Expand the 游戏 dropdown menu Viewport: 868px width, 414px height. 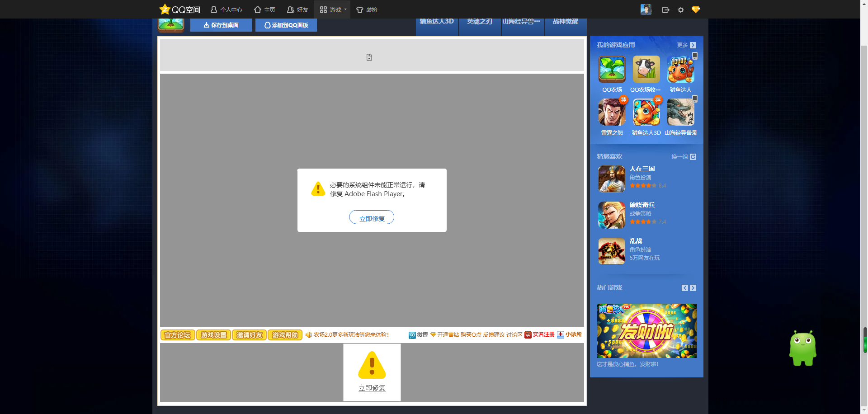pyautogui.click(x=333, y=9)
